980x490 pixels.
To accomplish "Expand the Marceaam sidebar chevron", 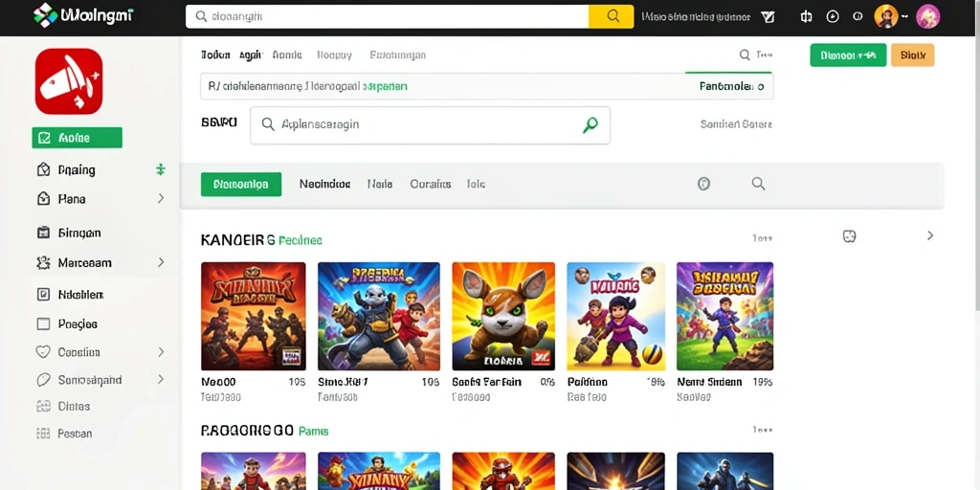I will (161, 262).
